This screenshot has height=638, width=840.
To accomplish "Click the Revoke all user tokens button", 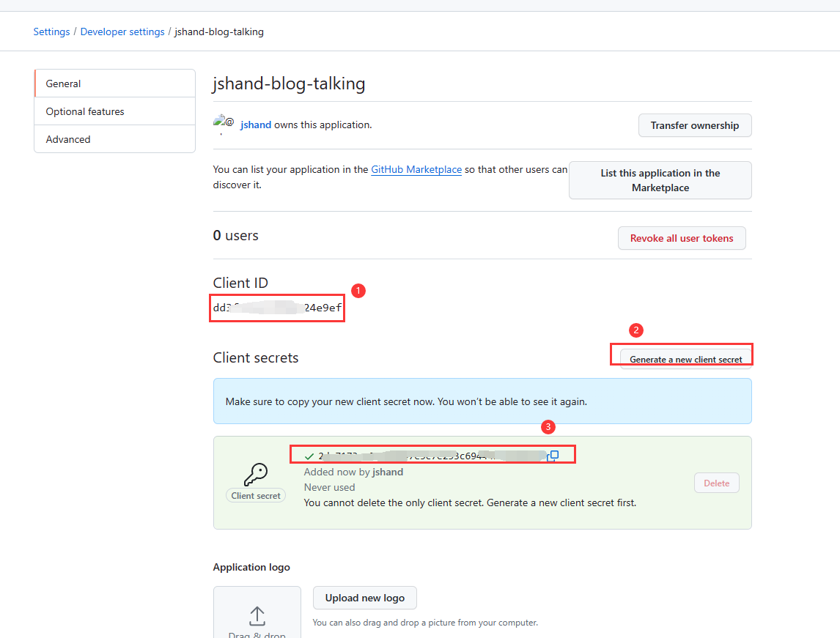I will pyautogui.click(x=682, y=238).
